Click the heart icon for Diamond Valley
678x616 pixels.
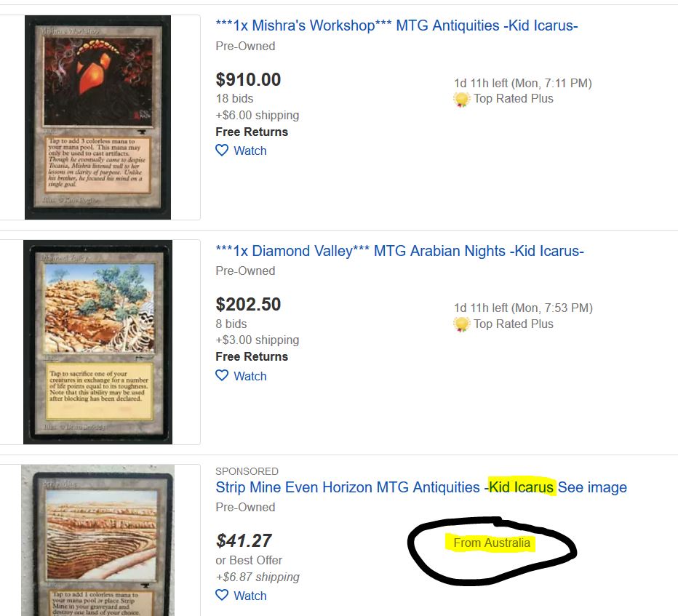pyautogui.click(x=222, y=375)
